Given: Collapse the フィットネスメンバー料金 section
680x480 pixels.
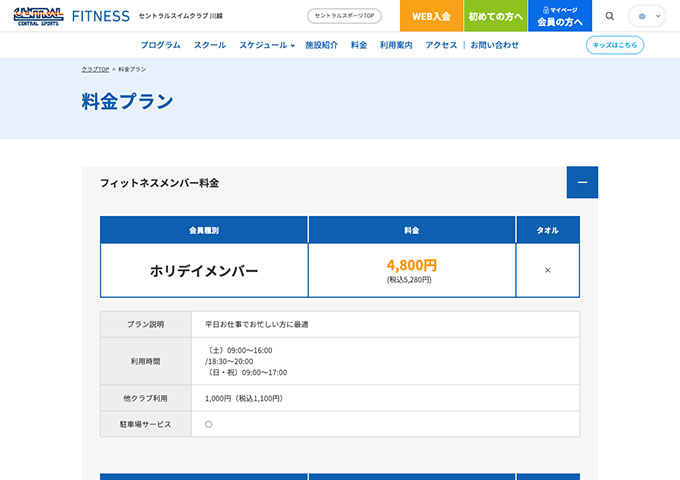Looking at the screenshot, I should pyautogui.click(x=582, y=182).
